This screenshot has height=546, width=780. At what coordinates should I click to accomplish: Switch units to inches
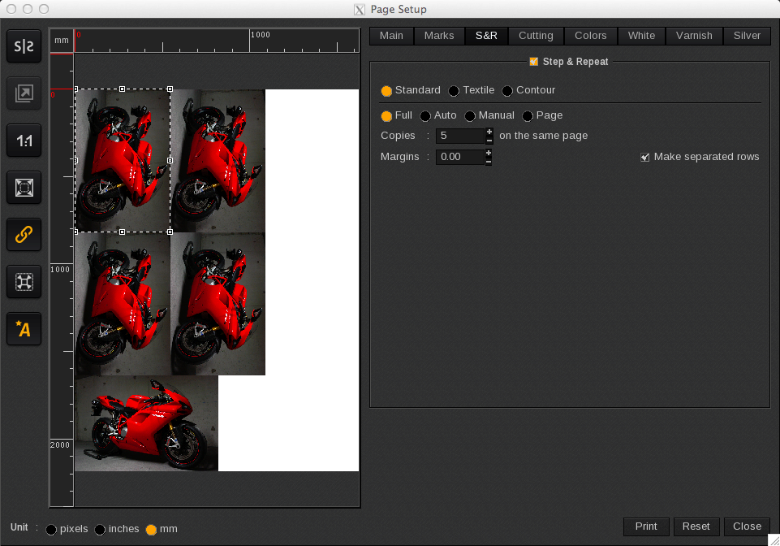point(100,529)
